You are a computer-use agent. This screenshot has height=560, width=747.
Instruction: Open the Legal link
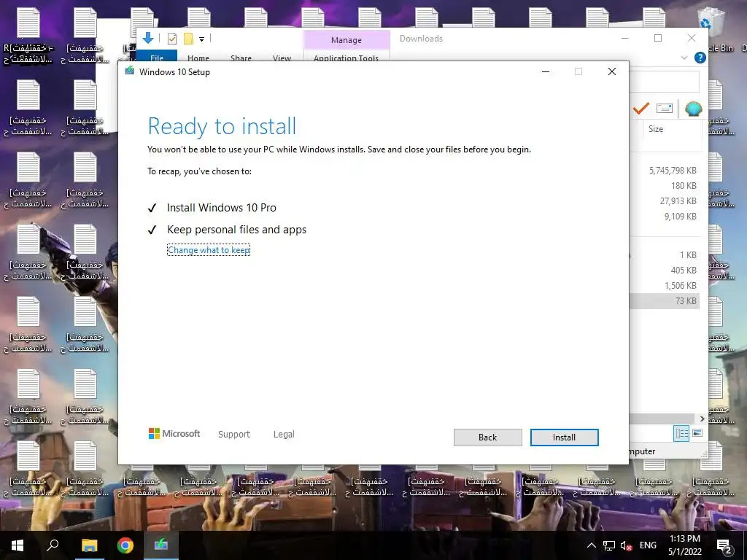coord(284,435)
